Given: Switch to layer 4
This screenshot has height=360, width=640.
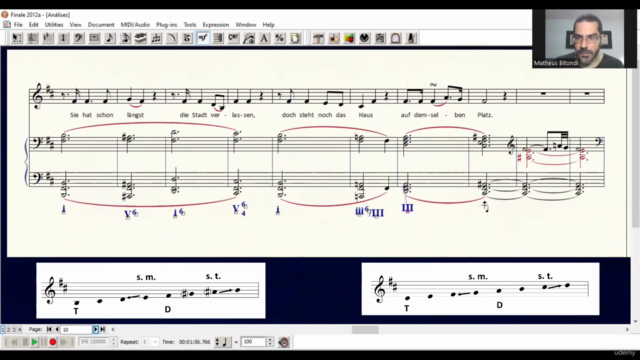Looking at the screenshot, I should click(x=19, y=329).
